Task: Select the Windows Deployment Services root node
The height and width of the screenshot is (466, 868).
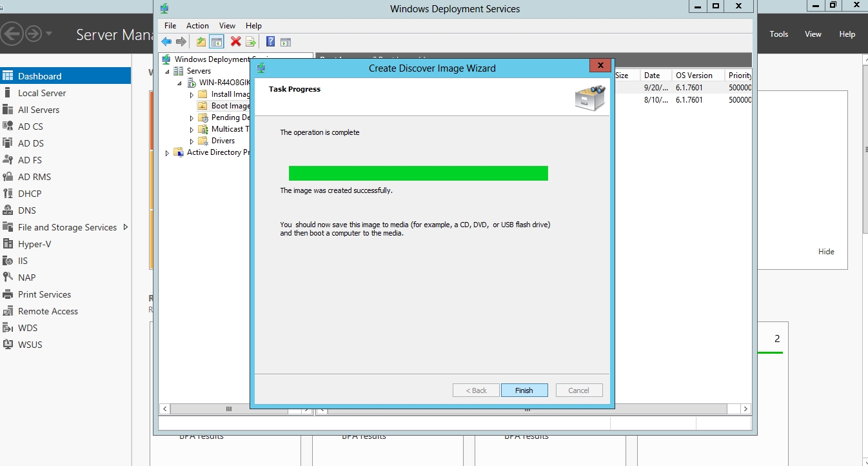Action: pyautogui.click(x=212, y=59)
